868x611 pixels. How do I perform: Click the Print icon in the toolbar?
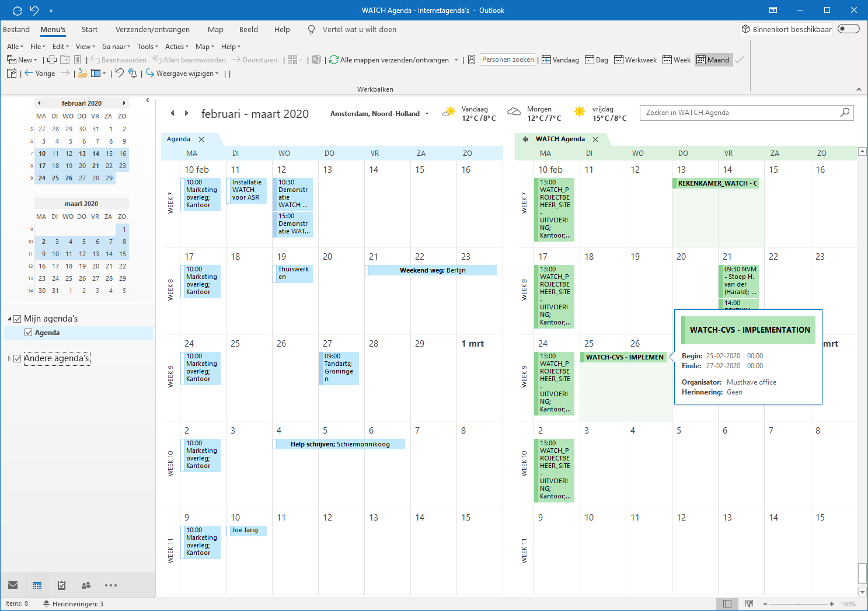51,60
